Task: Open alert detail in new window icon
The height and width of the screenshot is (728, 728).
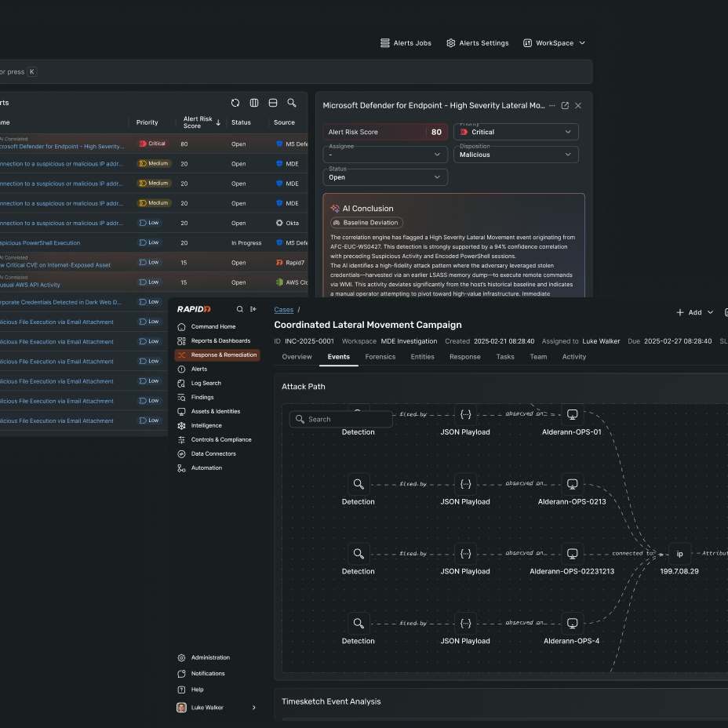Action: [x=565, y=105]
